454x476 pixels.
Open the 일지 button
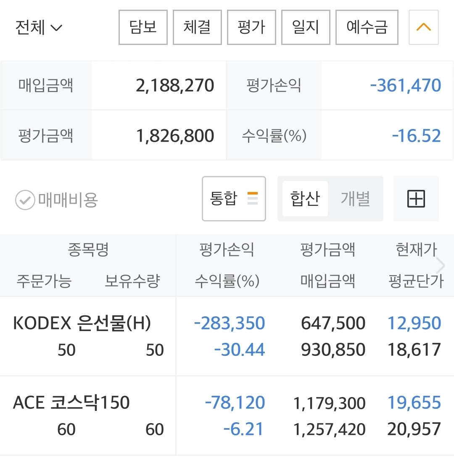[x=306, y=28]
